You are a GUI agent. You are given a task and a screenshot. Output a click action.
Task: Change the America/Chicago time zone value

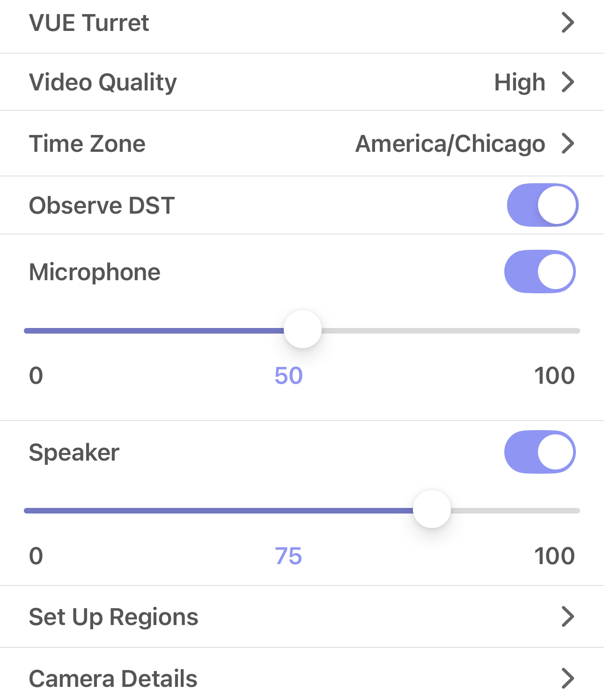click(450, 144)
